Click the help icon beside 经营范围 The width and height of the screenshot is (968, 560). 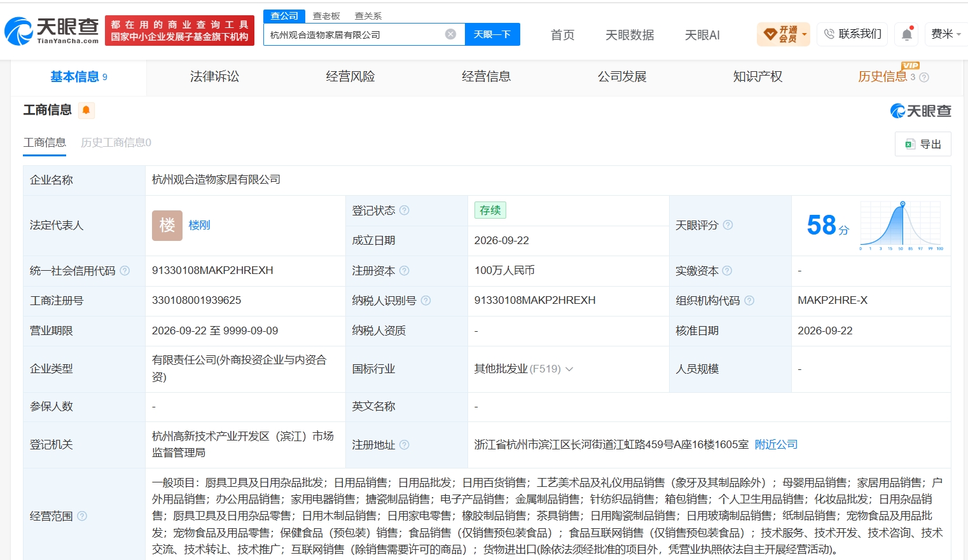[82, 516]
